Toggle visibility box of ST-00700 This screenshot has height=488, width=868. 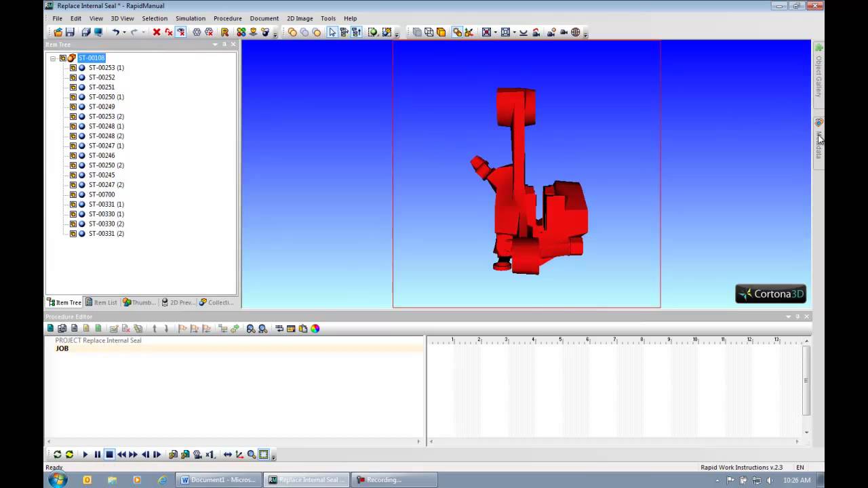coord(73,195)
